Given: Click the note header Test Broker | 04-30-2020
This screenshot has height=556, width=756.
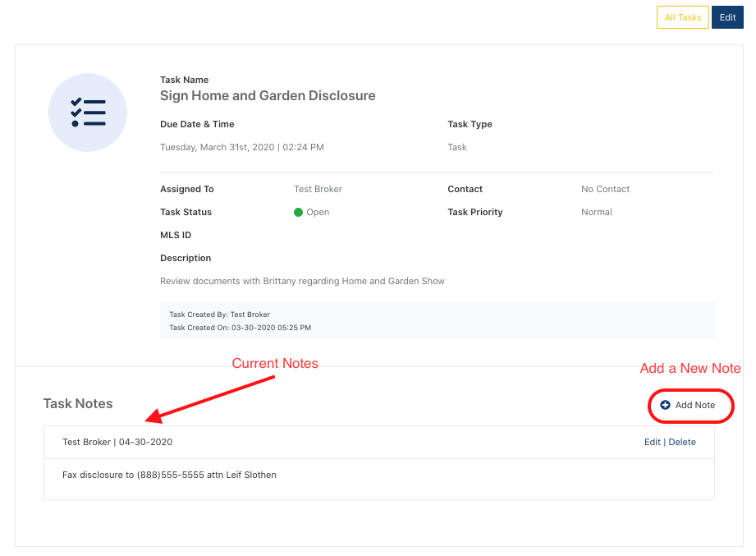Looking at the screenshot, I should (x=117, y=442).
